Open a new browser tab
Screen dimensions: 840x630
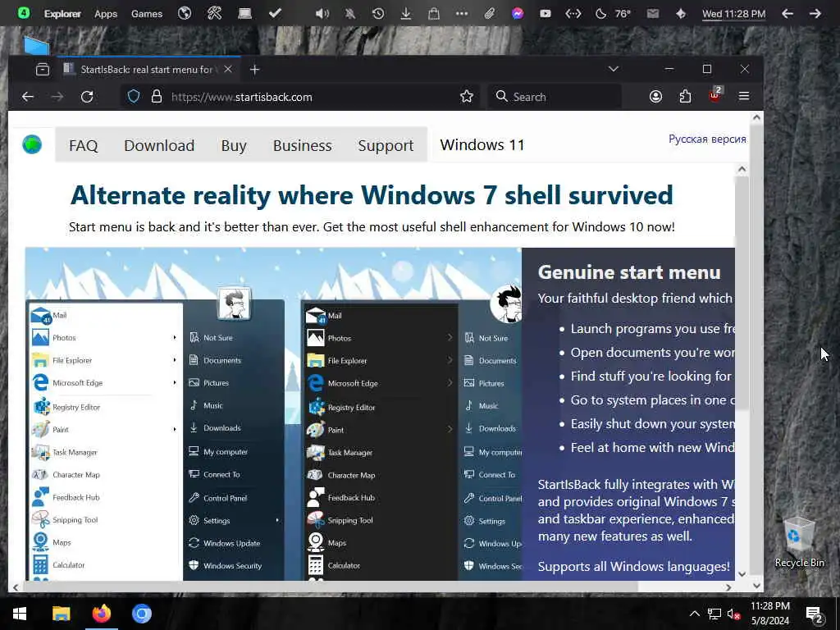[x=255, y=69]
